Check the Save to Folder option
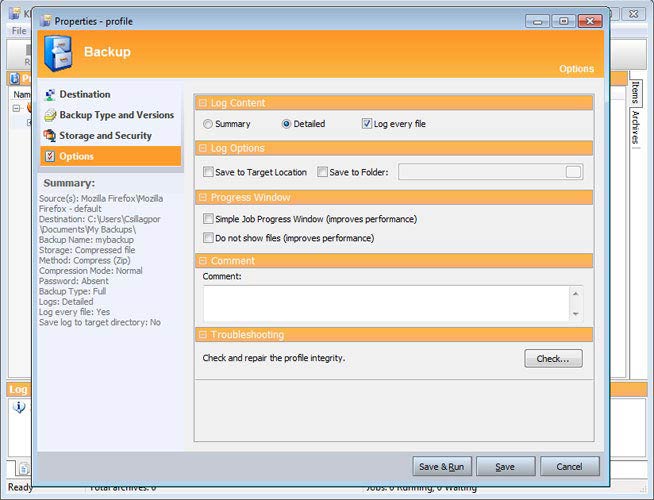654x500 pixels. pos(322,172)
